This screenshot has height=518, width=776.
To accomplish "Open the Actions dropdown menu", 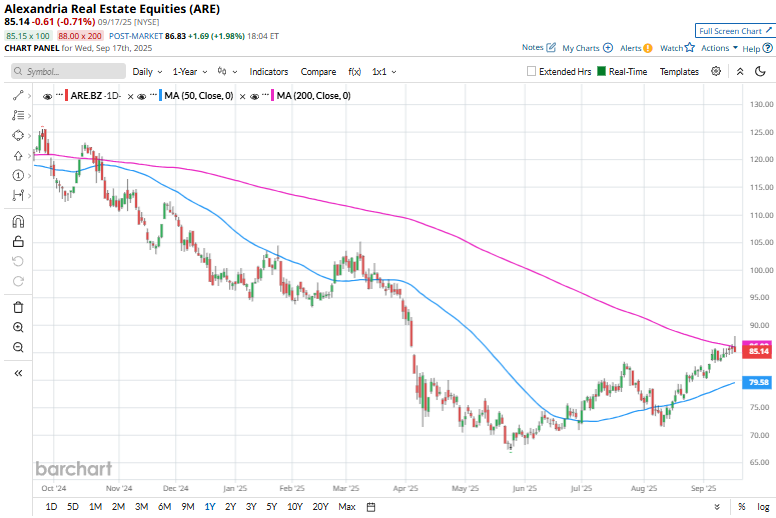I will click(x=719, y=48).
